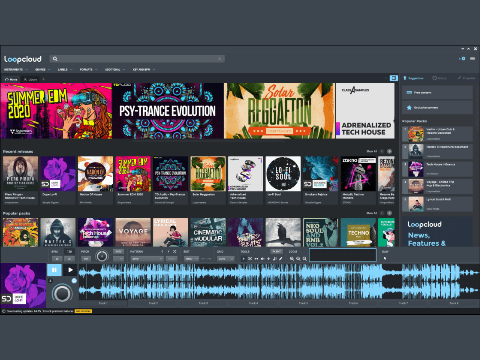
Task: Open the Genres filter dropdown
Action: pyautogui.click(x=42, y=70)
